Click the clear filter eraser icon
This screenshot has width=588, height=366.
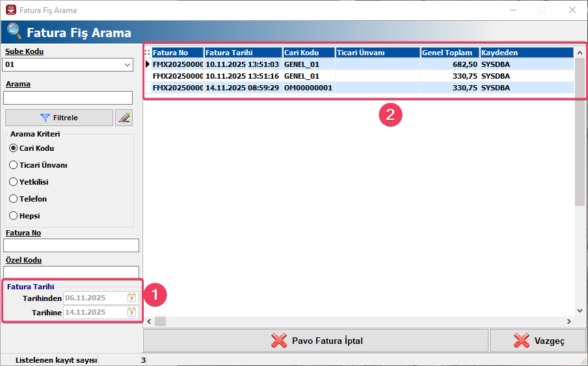point(124,118)
